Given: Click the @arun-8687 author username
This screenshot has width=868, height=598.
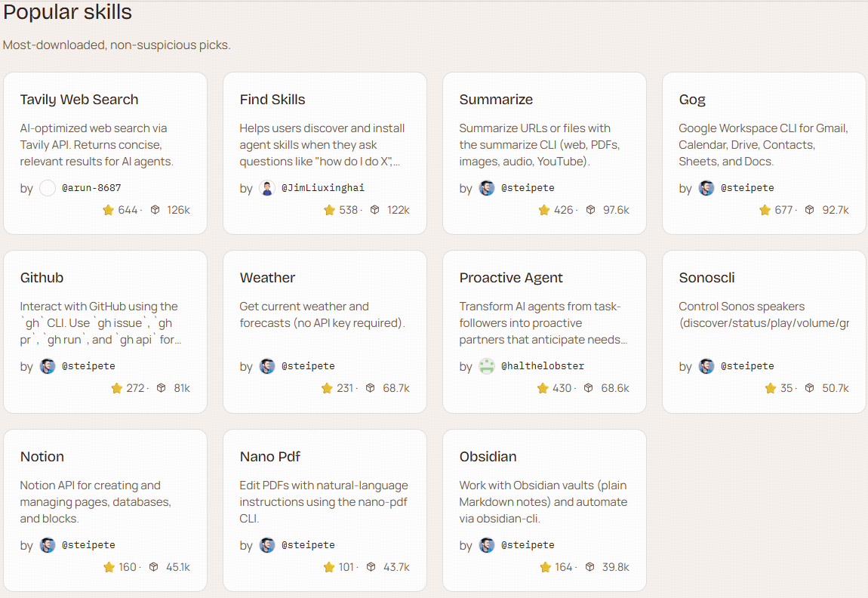Looking at the screenshot, I should point(91,188).
